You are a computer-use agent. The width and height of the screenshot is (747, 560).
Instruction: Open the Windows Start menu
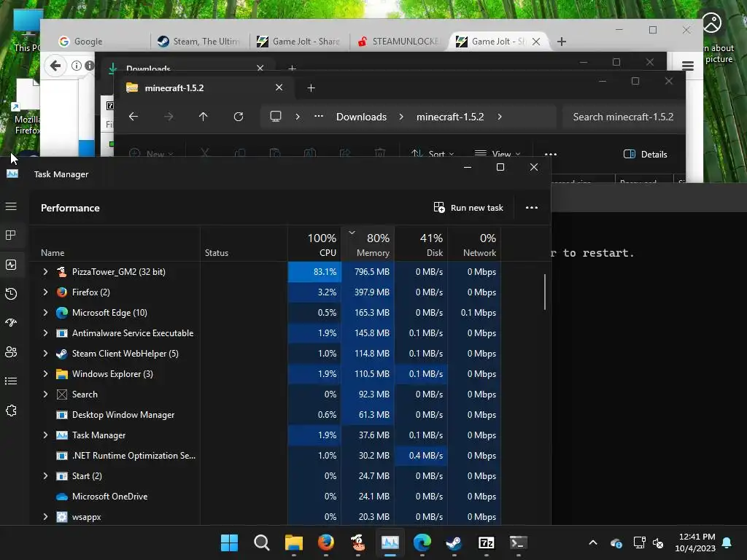(229, 542)
